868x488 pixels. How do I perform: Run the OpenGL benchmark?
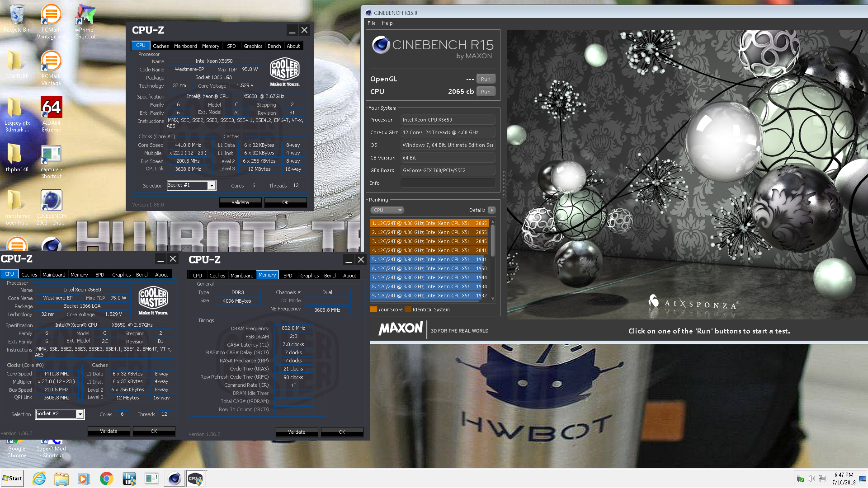coord(486,79)
